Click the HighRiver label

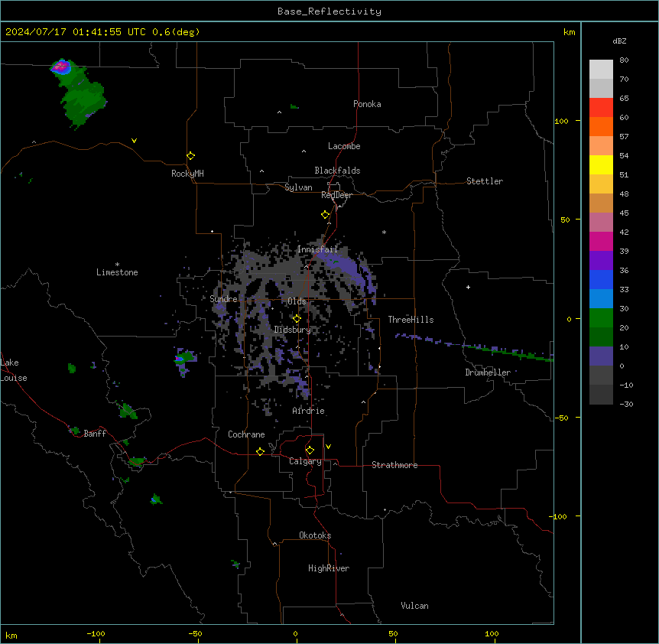(329, 568)
